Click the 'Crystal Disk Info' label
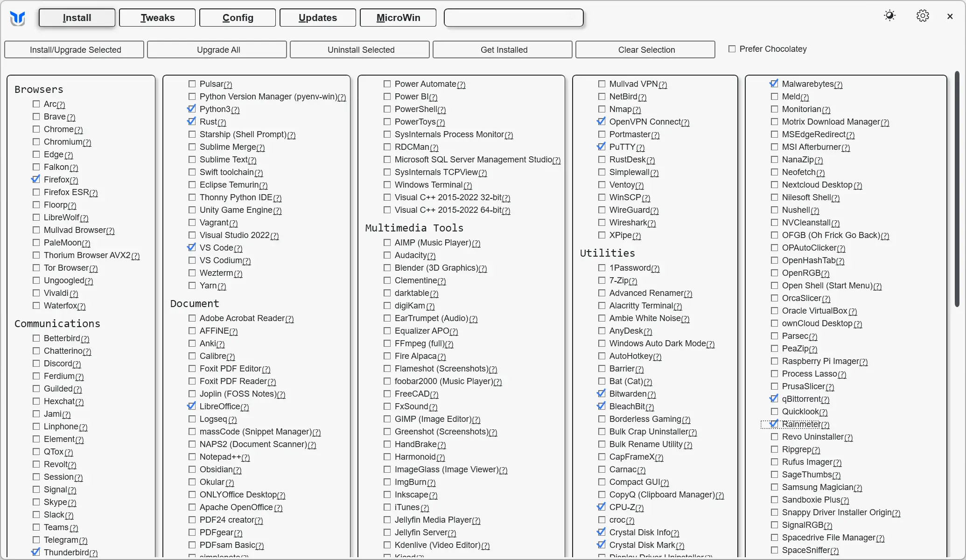 (x=640, y=532)
